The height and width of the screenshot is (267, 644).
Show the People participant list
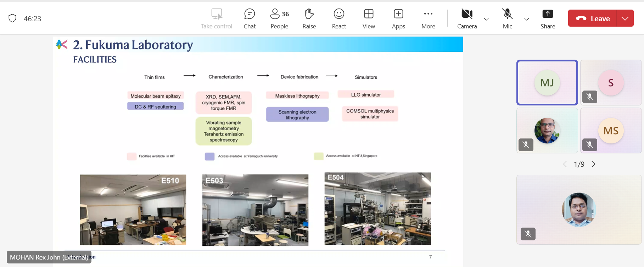(x=279, y=18)
